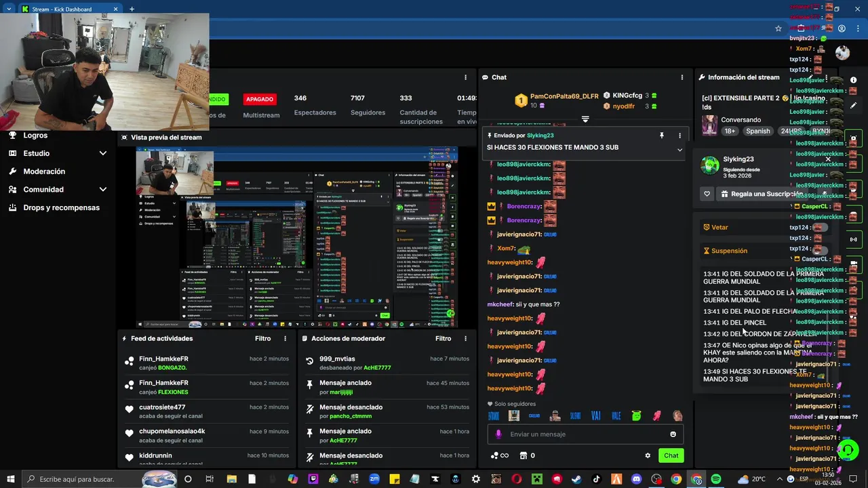Collapse the pinned chat message
The image size is (868, 488).
pos(679,150)
